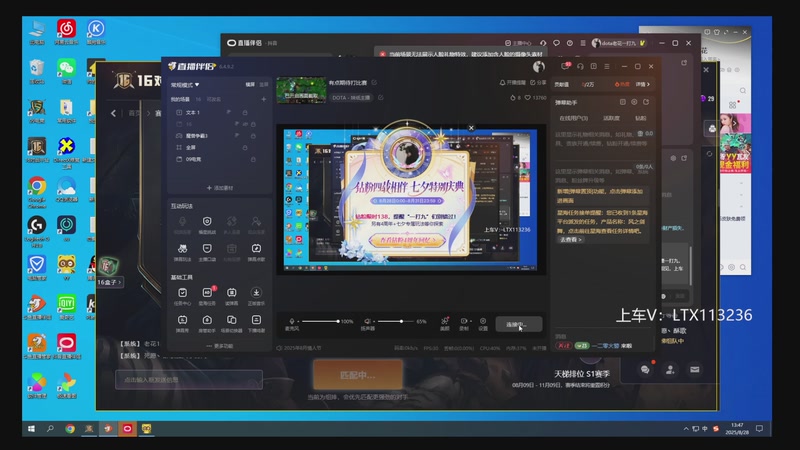Image resolution: width=800 pixels, height=450 pixels.
Task: Open the 正版音乐 music download tool
Action: pos(256,295)
